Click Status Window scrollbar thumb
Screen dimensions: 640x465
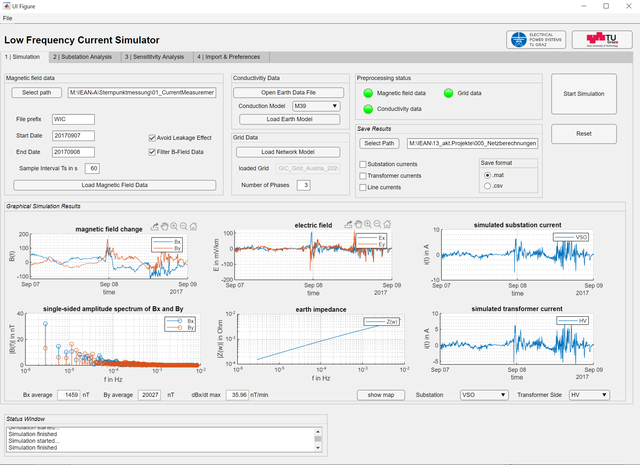tap(318, 439)
